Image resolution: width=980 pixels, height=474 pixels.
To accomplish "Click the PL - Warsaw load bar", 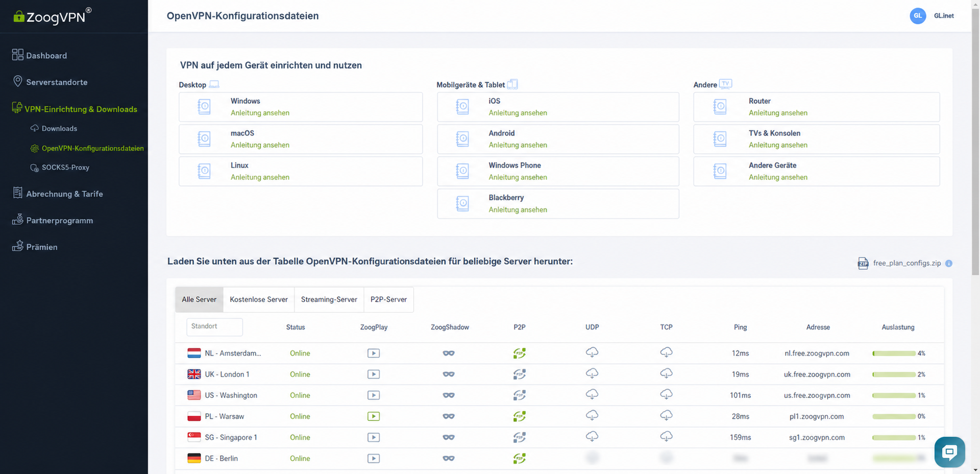I will 894,416.
